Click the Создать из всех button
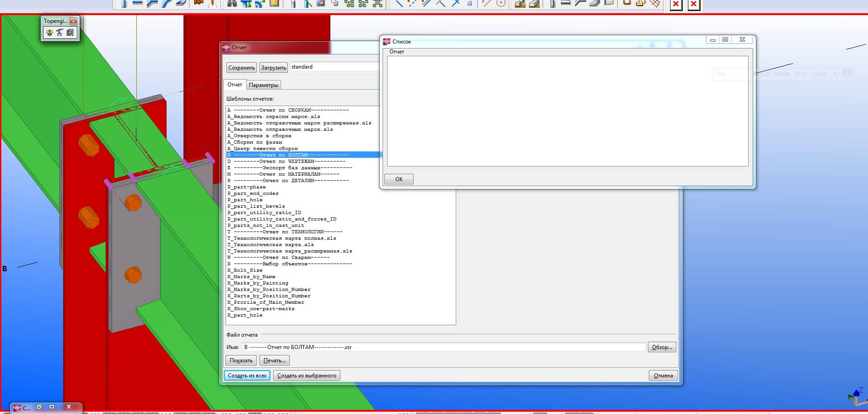This screenshot has width=868, height=414. click(x=247, y=376)
